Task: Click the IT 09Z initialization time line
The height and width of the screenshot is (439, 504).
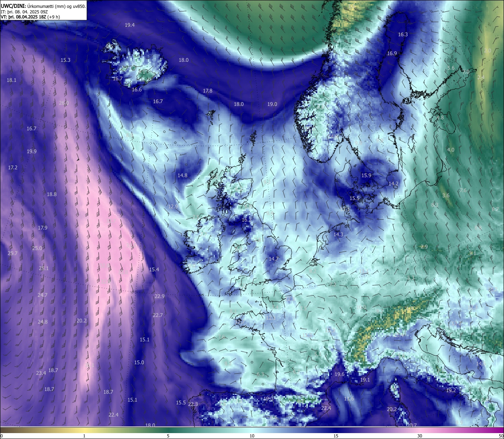Action: [24, 11]
